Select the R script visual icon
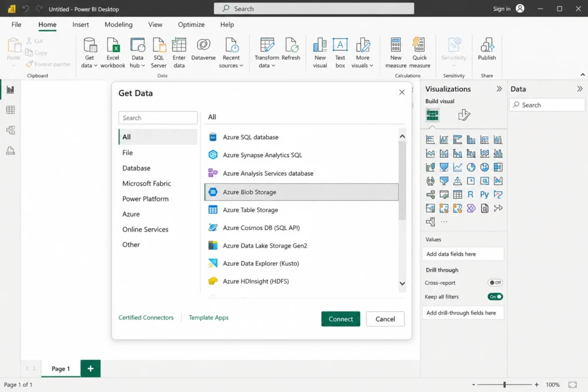Image resolution: width=588 pixels, height=392 pixels. [x=471, y=195]
